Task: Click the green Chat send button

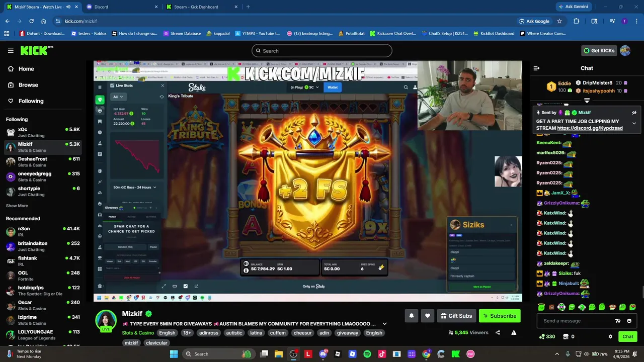Action: tap(628, 336)
